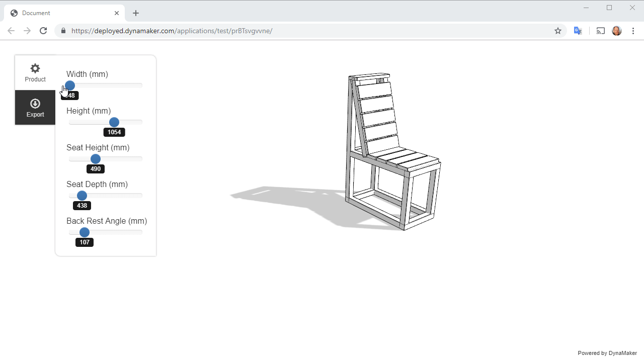Select the Document browser tab
The height and width of the screenshot is (362, 644).
(64, 13)
